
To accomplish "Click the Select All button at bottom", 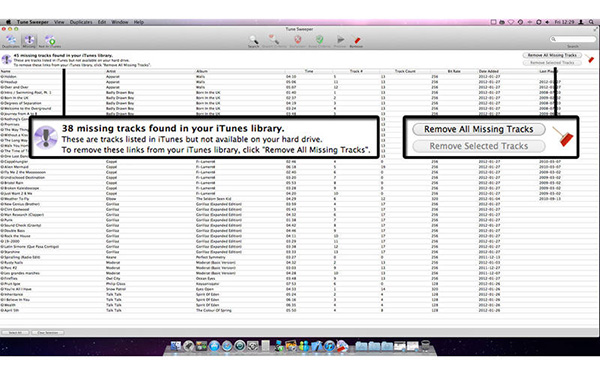I will coord(15,333).
